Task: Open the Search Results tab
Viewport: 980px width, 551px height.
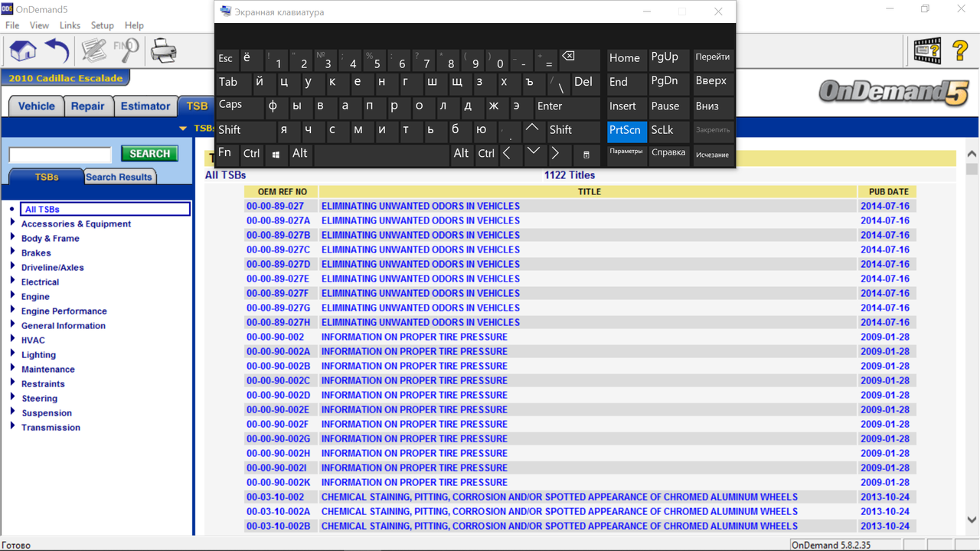Action: coord(119,177)
